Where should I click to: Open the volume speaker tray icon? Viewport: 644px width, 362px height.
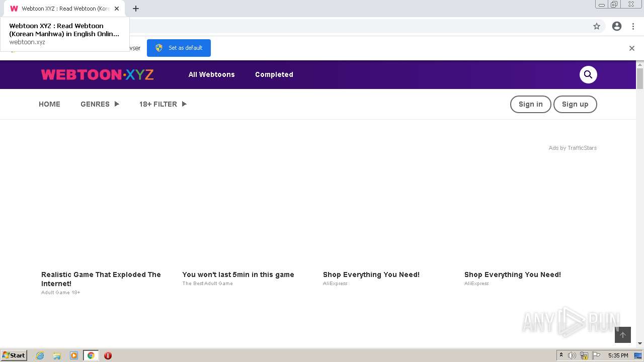pos(572,355)
